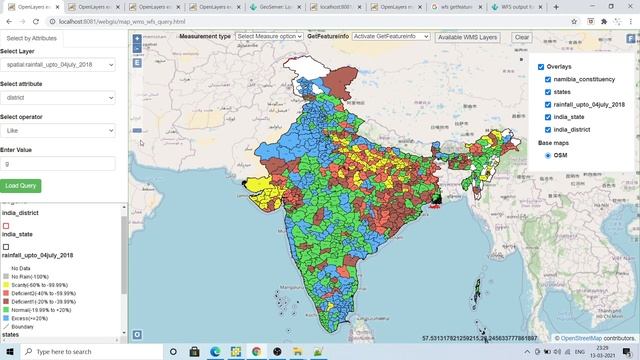This screenshot has width=640, height=360.
Task: Bookmark this page with the star
Action: pos(574,22)
